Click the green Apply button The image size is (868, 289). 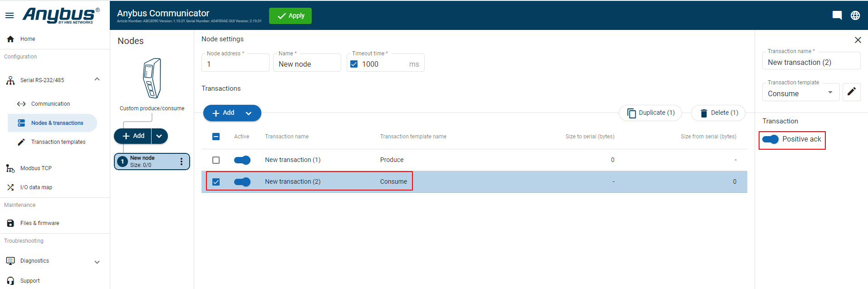point(290,16)
